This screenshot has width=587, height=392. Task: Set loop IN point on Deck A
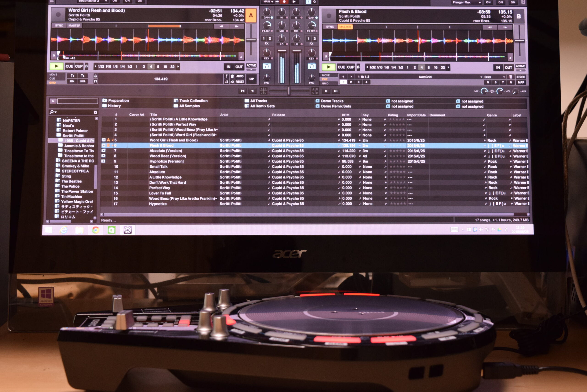click(228, 67)
